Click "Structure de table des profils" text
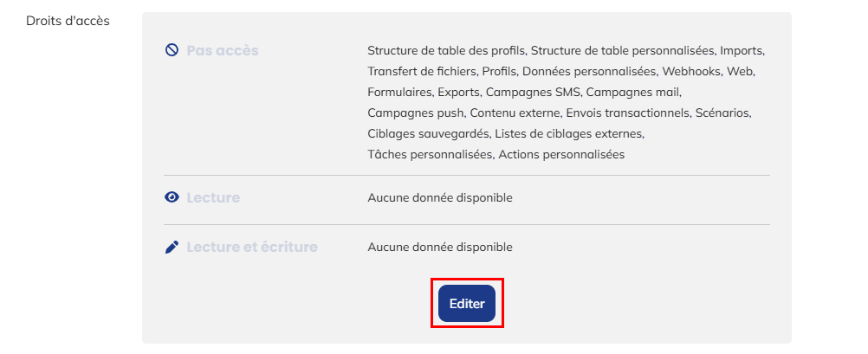Screen dimensions: 868x354 pyautogui.click(x=447, y=50)
